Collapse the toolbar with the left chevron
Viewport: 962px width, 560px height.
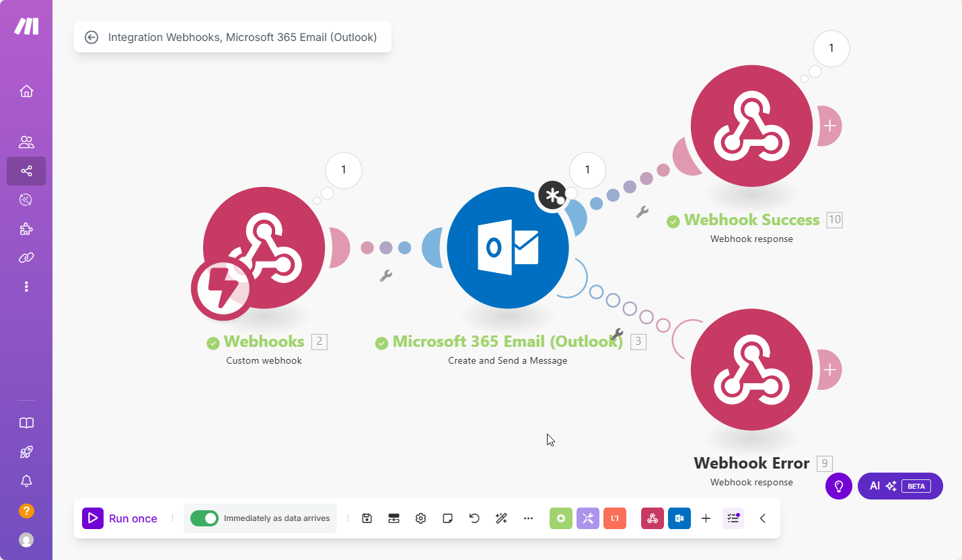(763, 518)
